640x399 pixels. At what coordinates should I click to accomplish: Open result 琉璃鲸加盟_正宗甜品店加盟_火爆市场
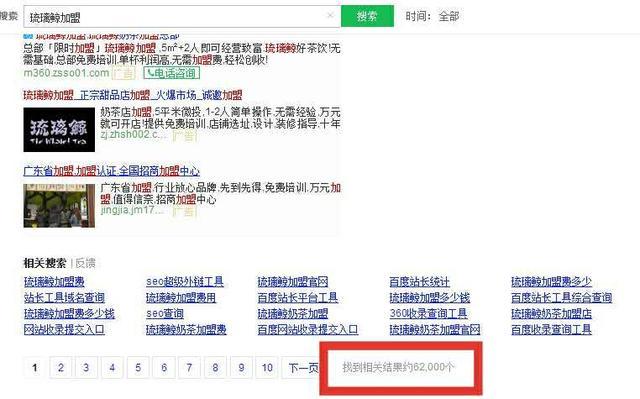pyautogui.click(x=133, y=95)
